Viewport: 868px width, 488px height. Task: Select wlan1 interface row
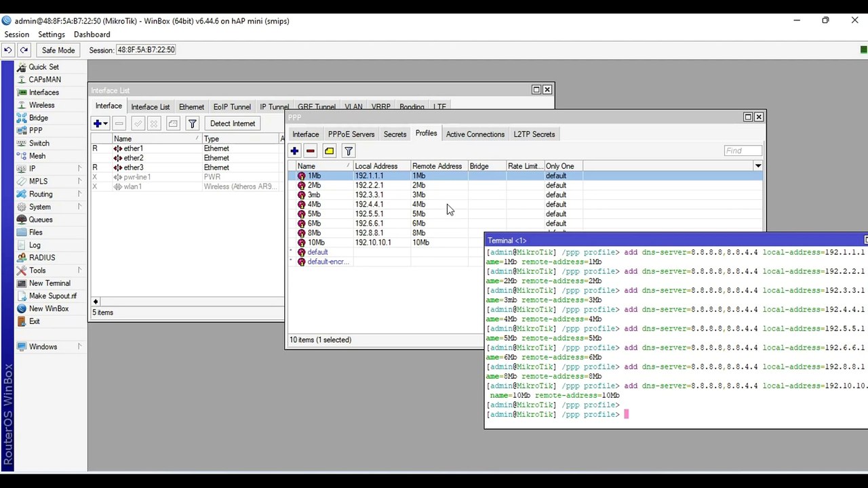(x=187, y=186)
